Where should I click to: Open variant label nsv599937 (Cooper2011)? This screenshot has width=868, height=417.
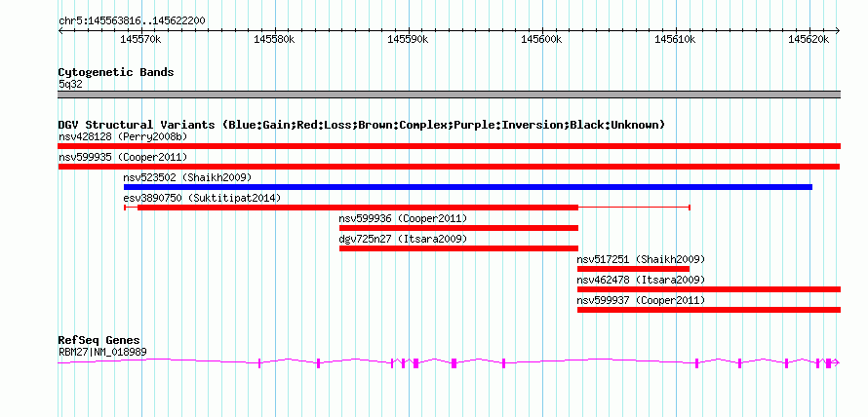click(641, 300)
